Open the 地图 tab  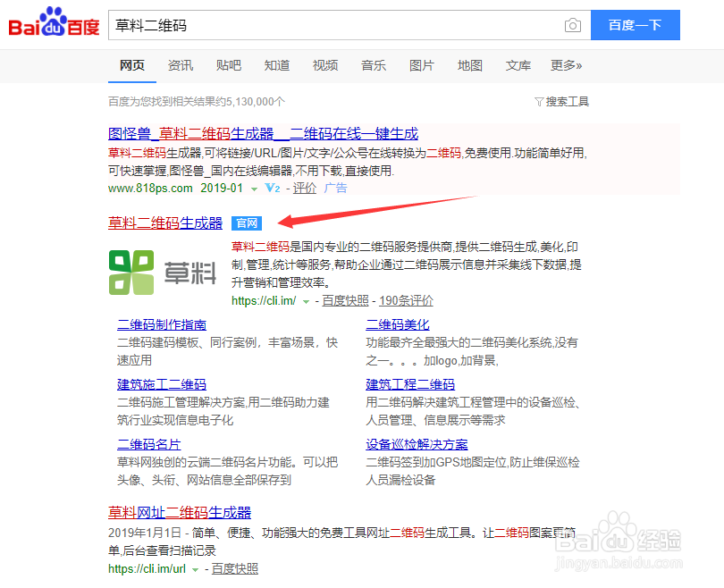coord(470,65)
